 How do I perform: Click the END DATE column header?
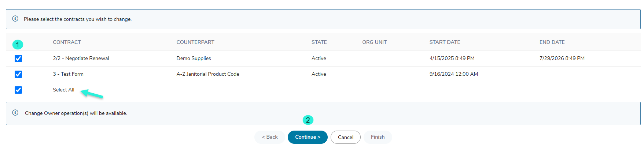552,42
